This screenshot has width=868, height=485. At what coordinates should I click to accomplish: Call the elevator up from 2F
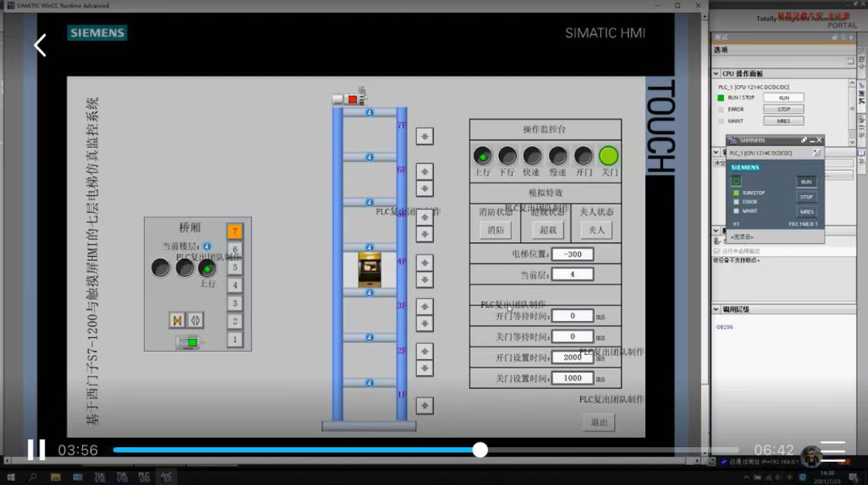(x=424, y=351)
